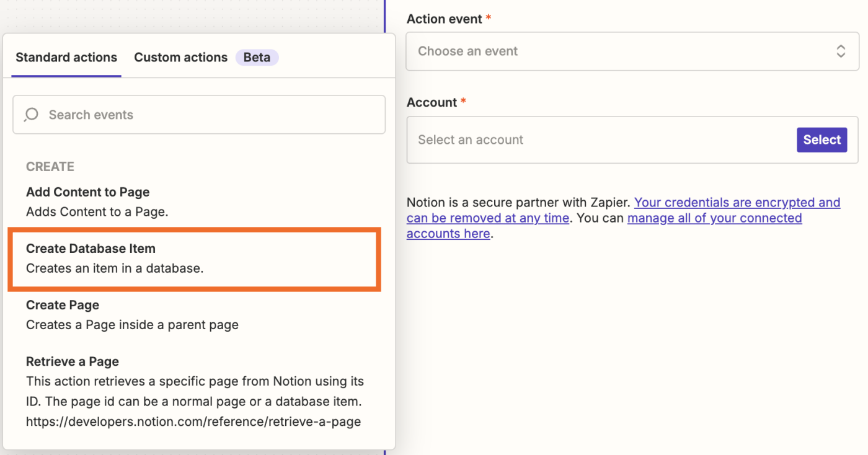Switch to the Standard actions tab
Image resolution: width=868 pixels, height=455 pixels.
click(x=66, y=58)
